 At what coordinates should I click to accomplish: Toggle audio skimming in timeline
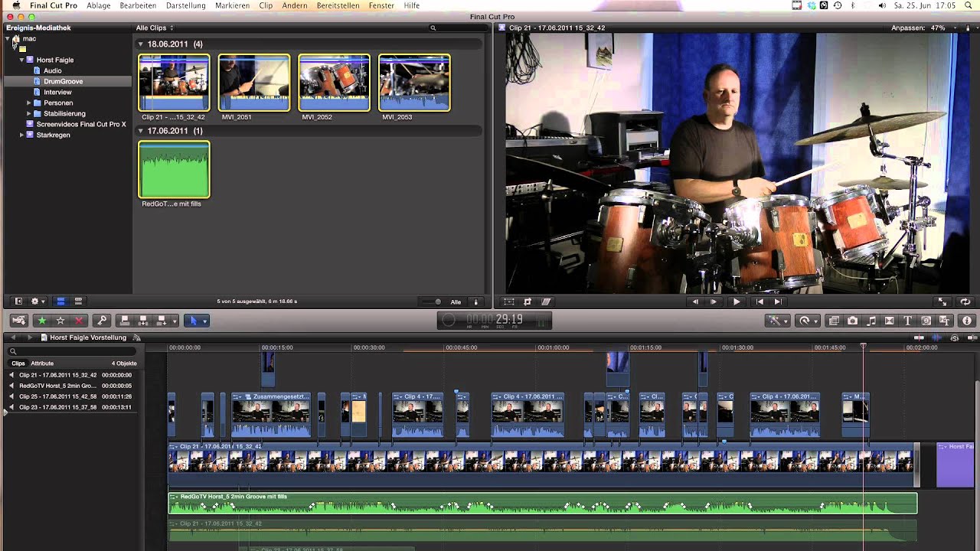coord(936,337)
